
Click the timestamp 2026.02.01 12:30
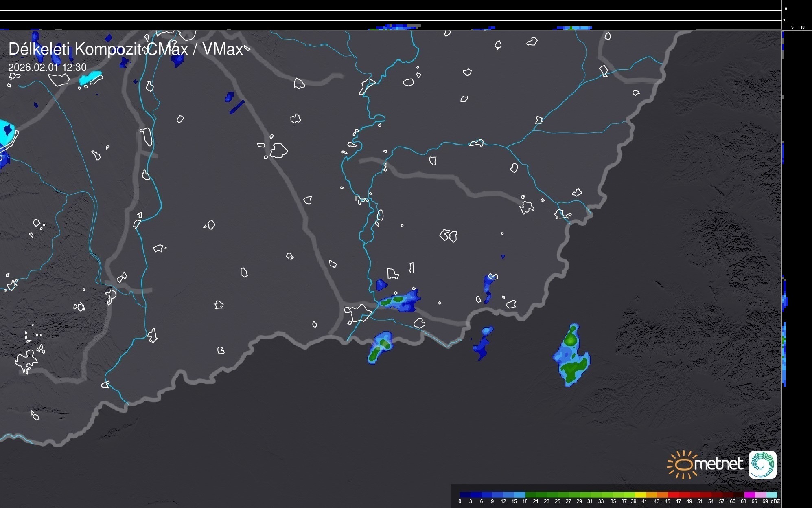point(47,67)
